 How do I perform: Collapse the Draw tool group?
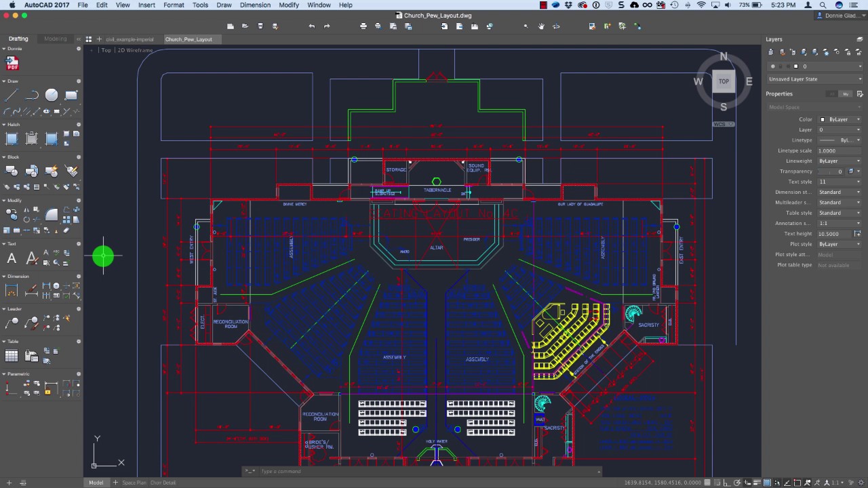[x=4, y=81]
